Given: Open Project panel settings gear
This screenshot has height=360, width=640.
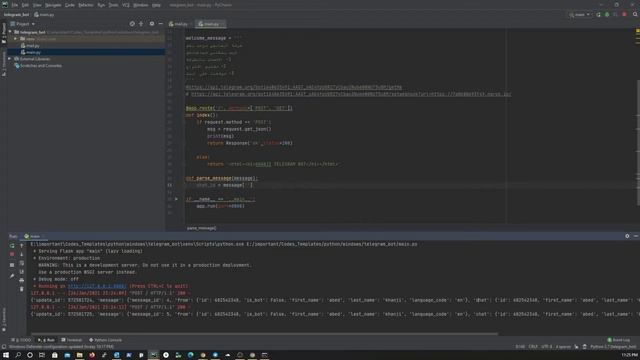Looking at the screenshot, I should [x=152, y=24].
